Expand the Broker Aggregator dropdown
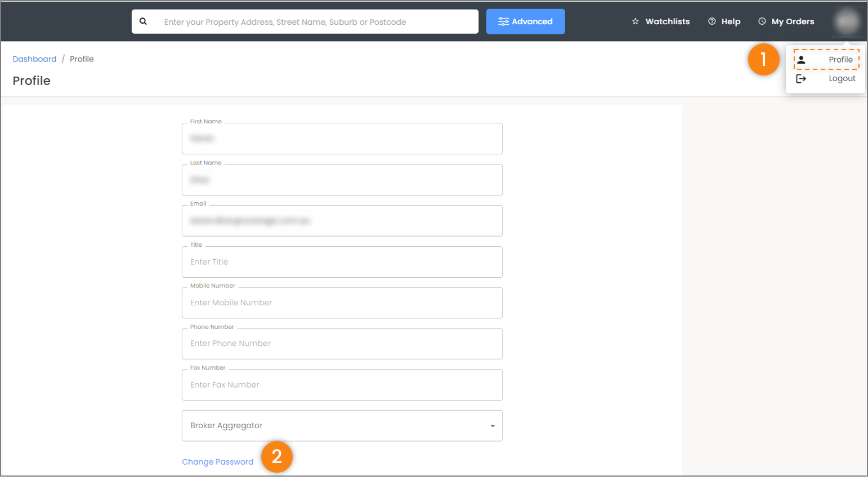This screenshot has height=480, width=868. click(342, 425)
